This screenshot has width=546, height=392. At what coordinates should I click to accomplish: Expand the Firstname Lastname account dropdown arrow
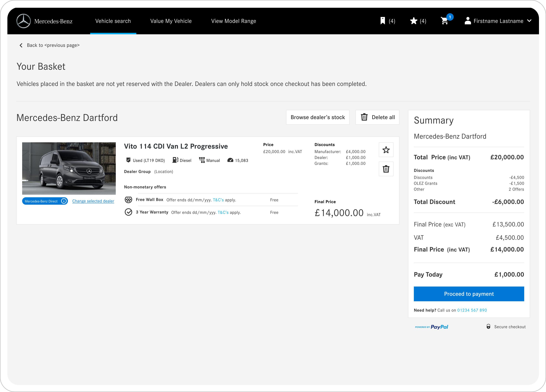tap(529, 21)
